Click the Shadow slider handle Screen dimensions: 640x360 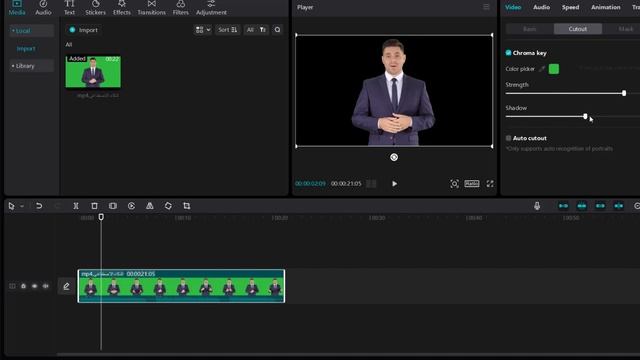click(x=585, y=117)
